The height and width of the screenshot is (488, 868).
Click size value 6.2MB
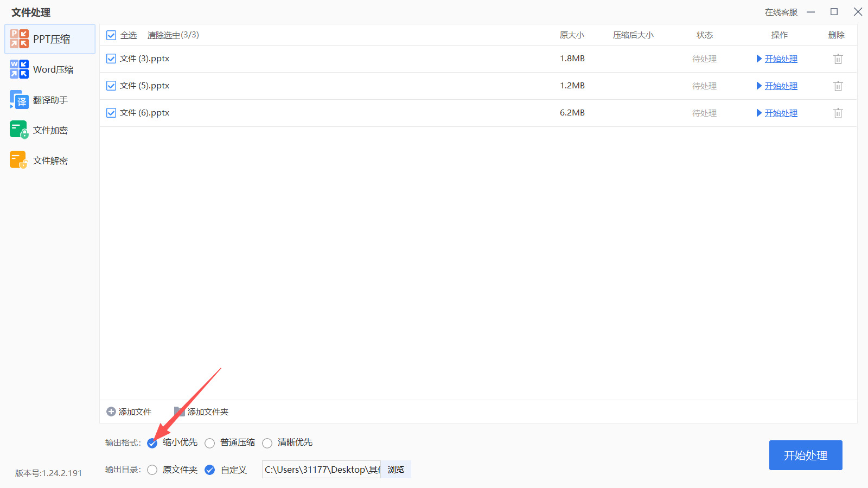[x=572, y=113]
